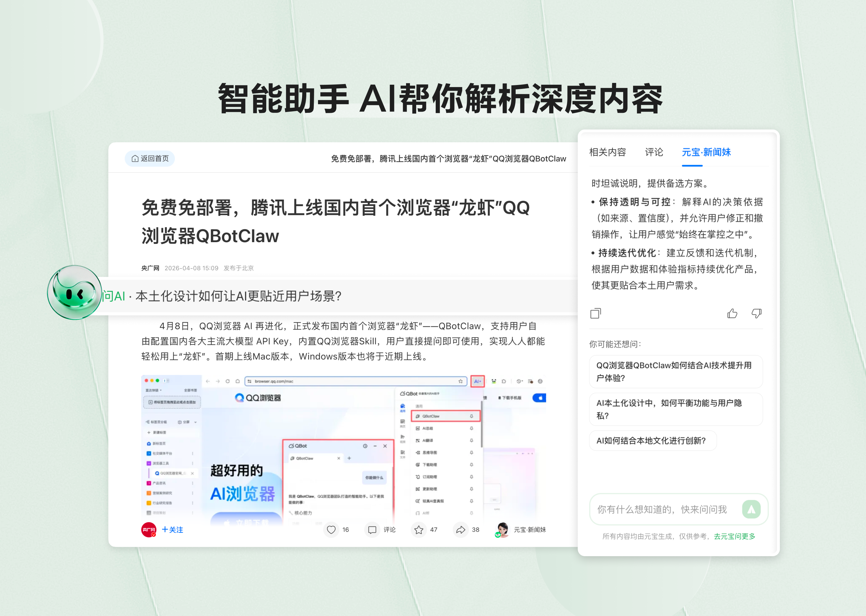Open the 去元宝问更多 link

734,536
